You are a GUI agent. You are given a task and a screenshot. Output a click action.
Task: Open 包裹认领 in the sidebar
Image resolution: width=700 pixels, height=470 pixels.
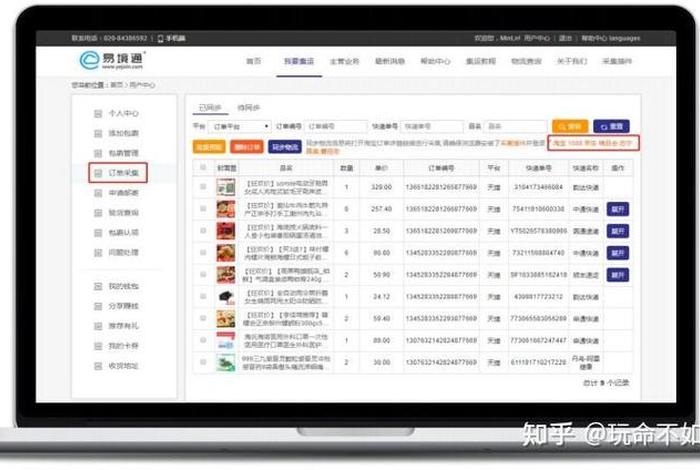pyautogui.click(x=124, y=233)
